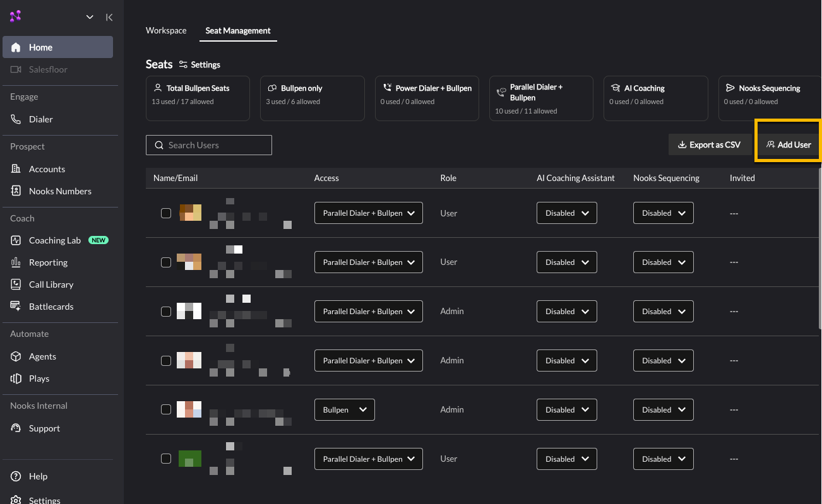Screen dimensions: 822x504
Task: Check the third row's user checkbox
Action: (166, 312)
